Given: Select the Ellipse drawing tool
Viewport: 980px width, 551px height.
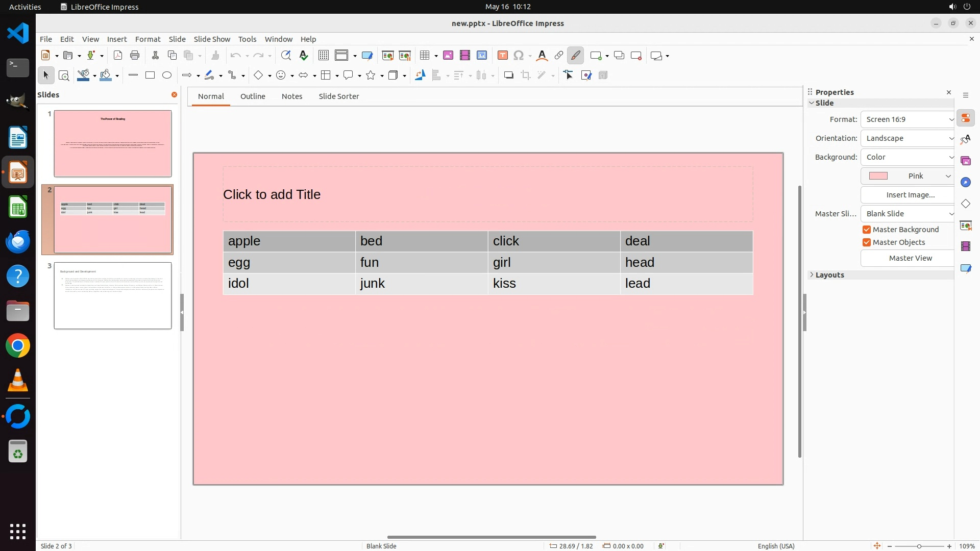Looking at the screenshot, I should pos(167,76).
